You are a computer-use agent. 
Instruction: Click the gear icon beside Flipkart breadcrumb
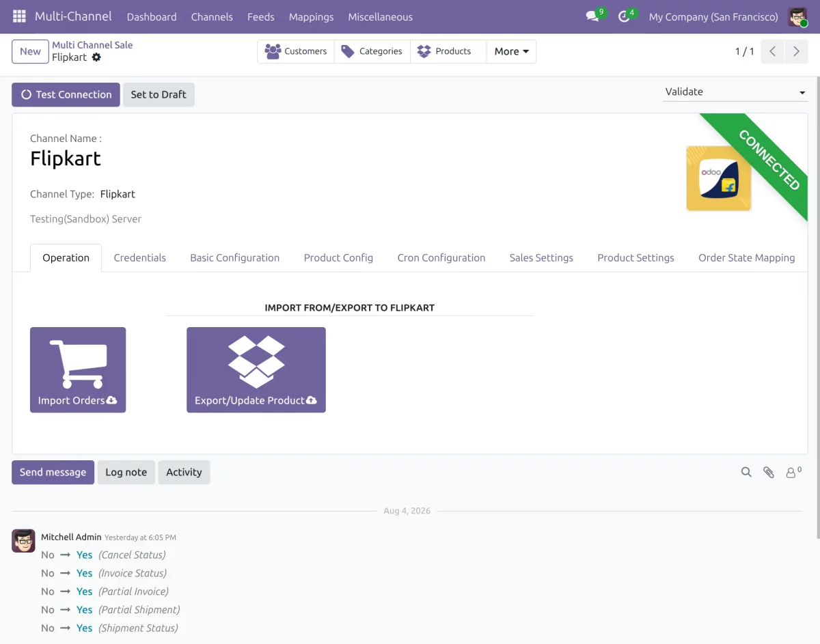click(x=96, y=57)
